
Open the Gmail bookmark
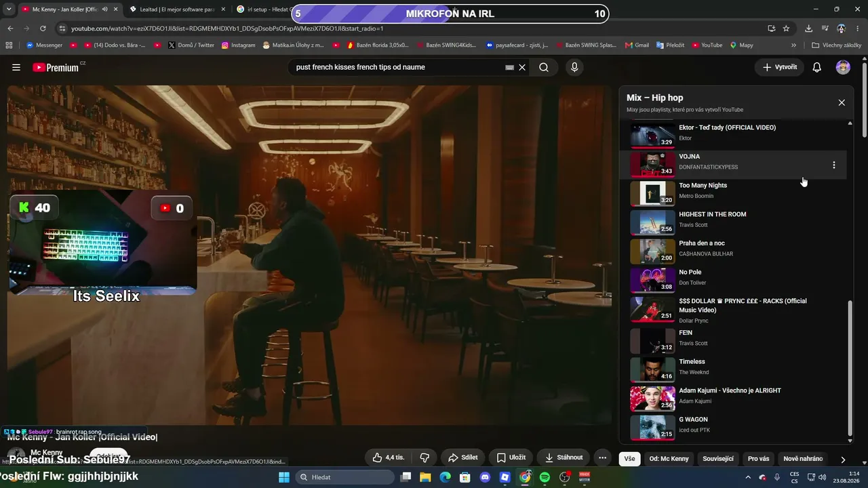coord(637,45)
